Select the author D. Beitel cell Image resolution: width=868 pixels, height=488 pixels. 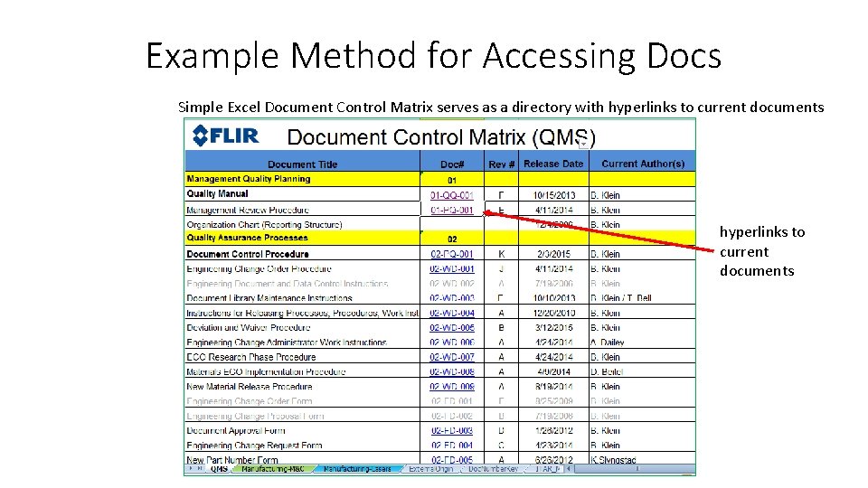point(643,371)
